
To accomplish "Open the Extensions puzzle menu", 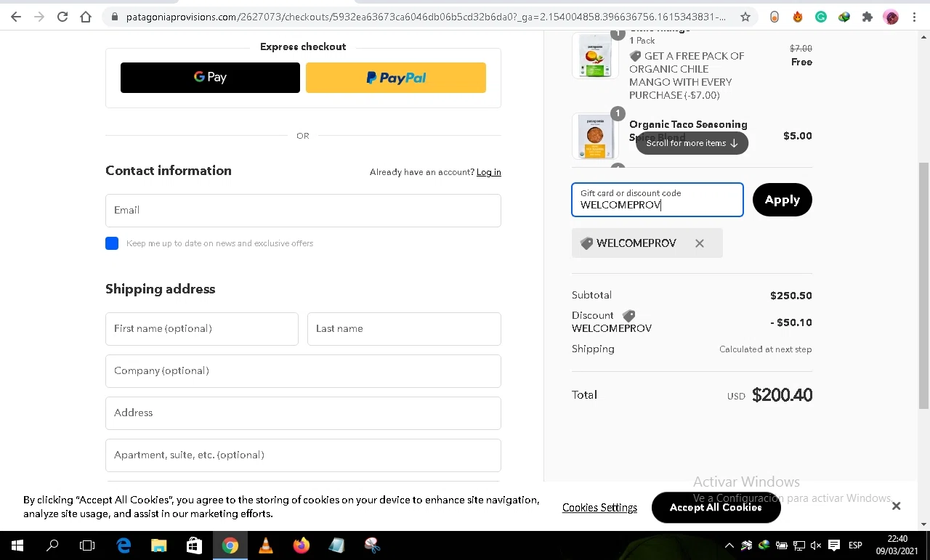I will 868,17.
